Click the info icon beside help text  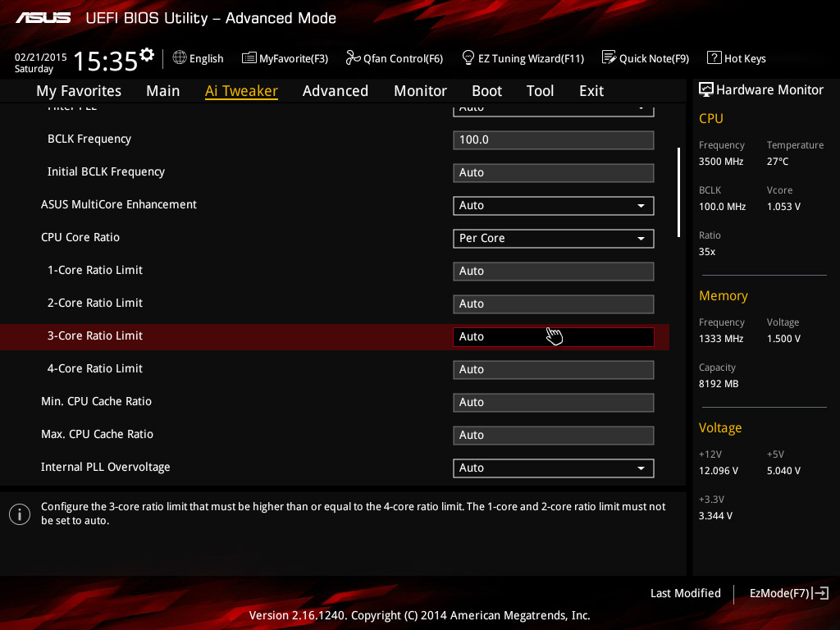[x=20, y=514]
